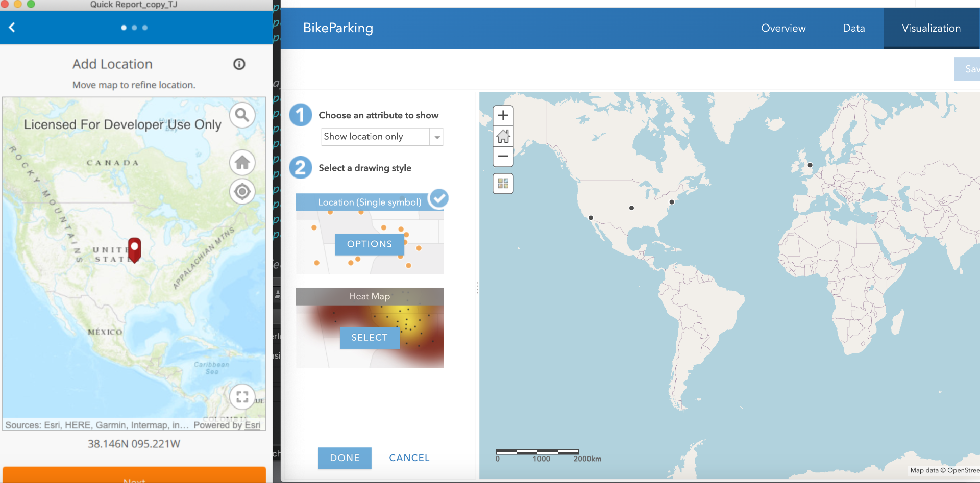Screen dimensions: 980x483
Task: Click the red location pin marker
Action: coord(134,249)
